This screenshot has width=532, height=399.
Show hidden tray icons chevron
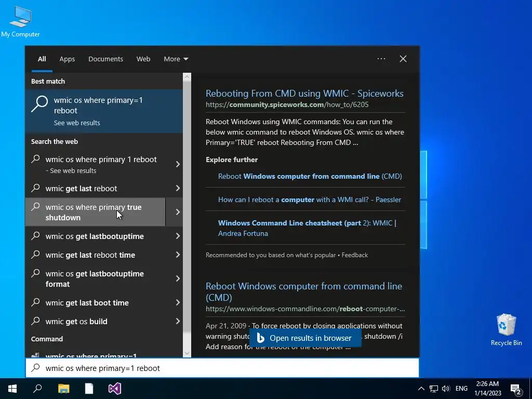click(x=421, y=389)
